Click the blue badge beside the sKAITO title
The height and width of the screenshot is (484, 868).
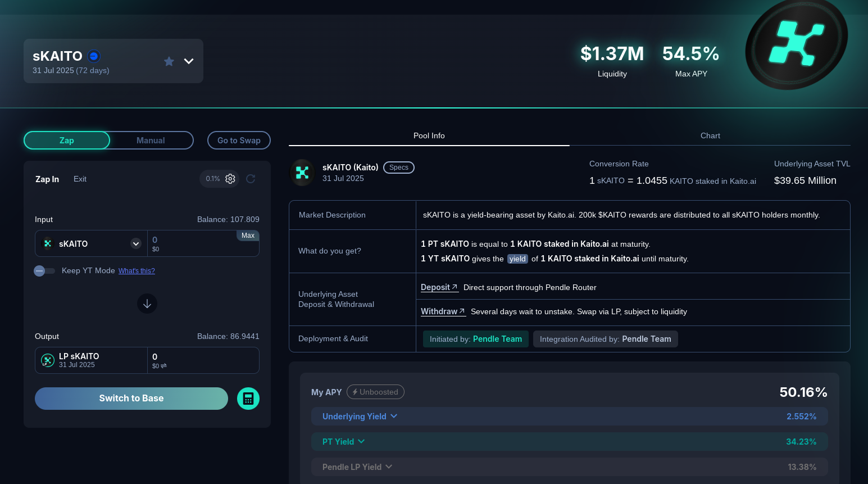coord(93,56)
